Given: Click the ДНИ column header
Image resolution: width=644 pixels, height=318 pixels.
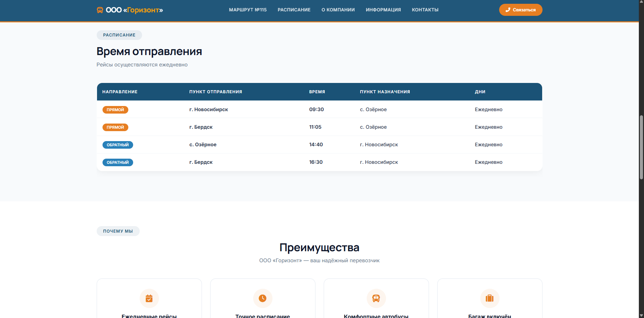Looking at the screenshot, I should coord(480,92).
